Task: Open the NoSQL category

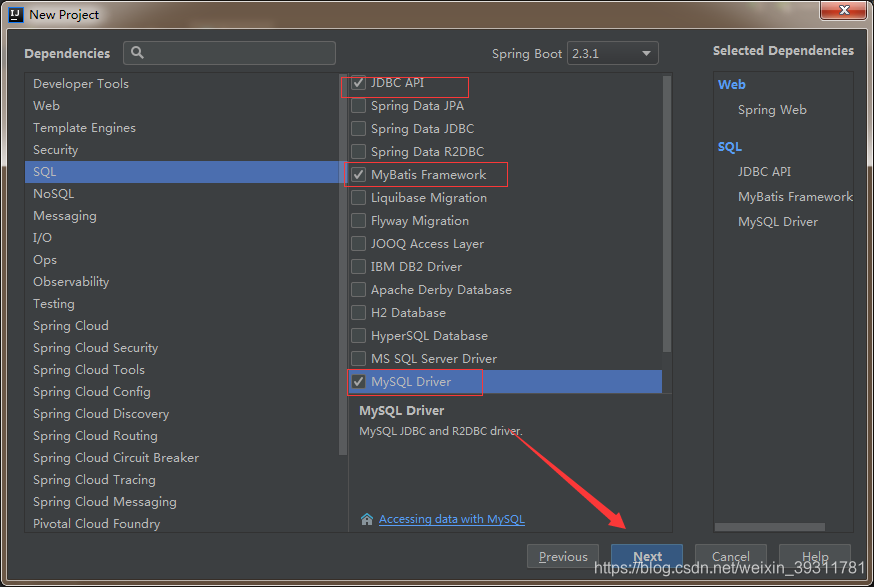Action: pyautogui.click(x=182, y=193)
